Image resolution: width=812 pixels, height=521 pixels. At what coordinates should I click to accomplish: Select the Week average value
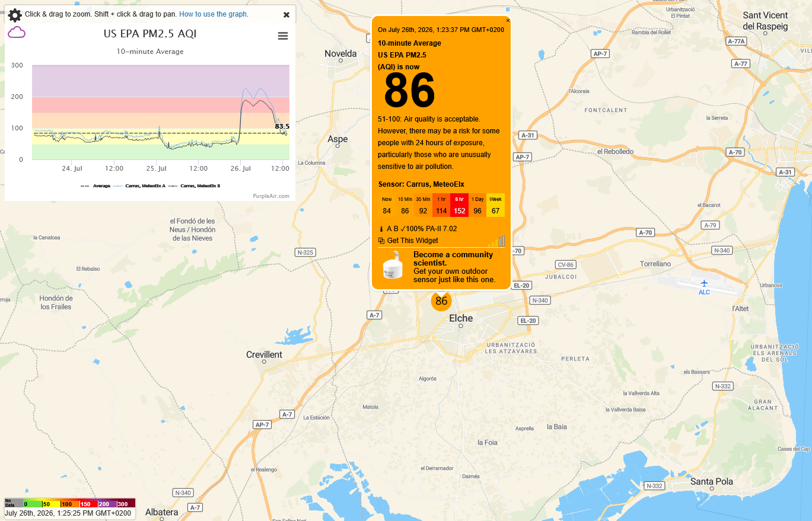tap(495, 211)
